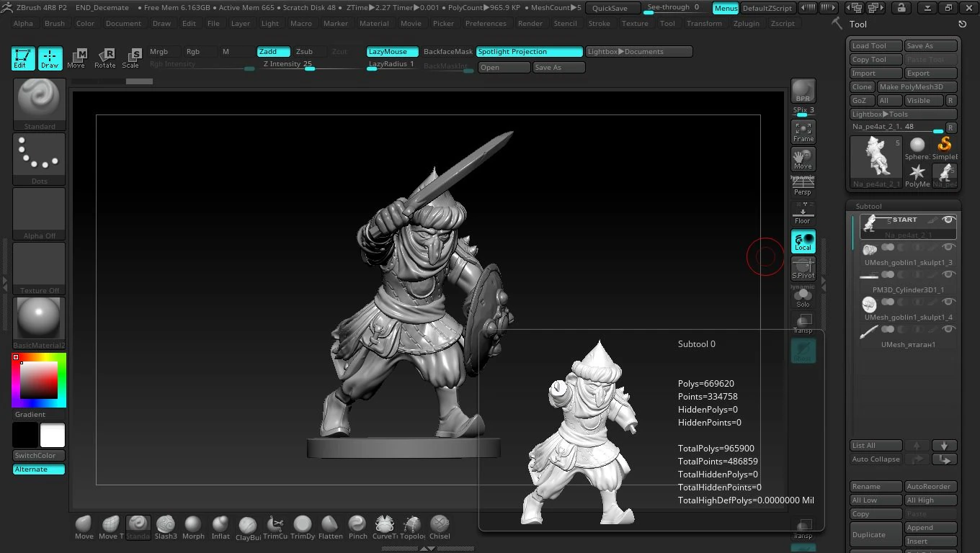Toggle Zadd mode
Viewport: 980px width, 553px height.
click(274, 52)
